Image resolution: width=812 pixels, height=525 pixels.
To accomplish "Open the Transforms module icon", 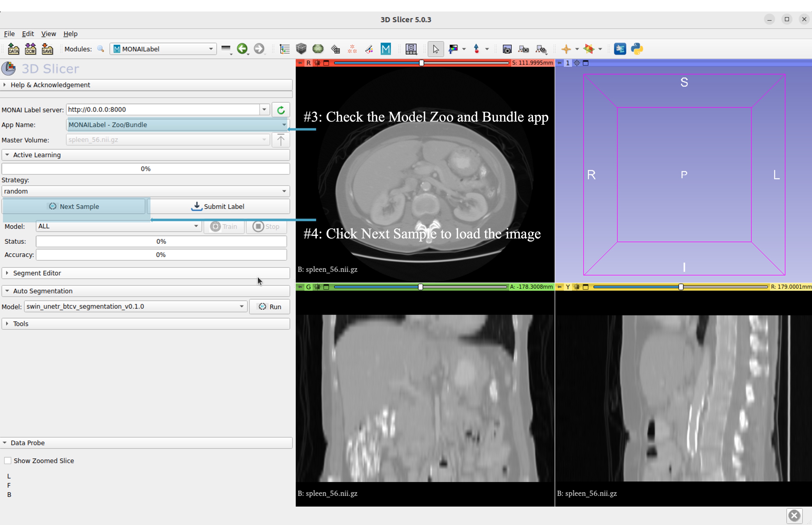I will tap(335, 49).
